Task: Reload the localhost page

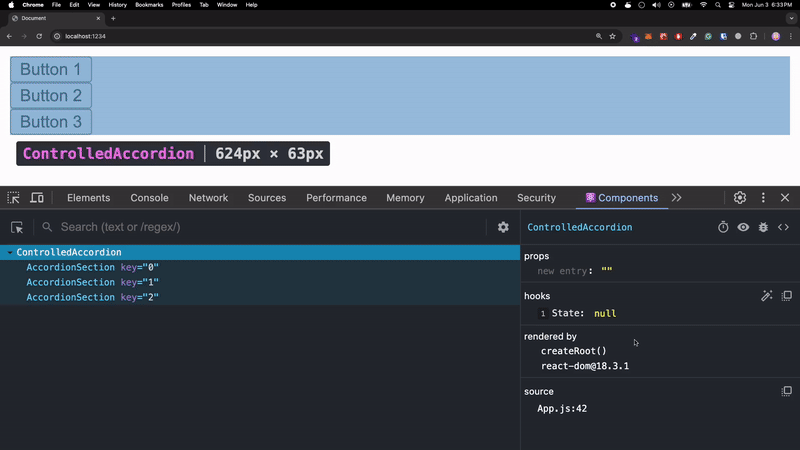Action: pyautogui.click(x=39, y=36)
